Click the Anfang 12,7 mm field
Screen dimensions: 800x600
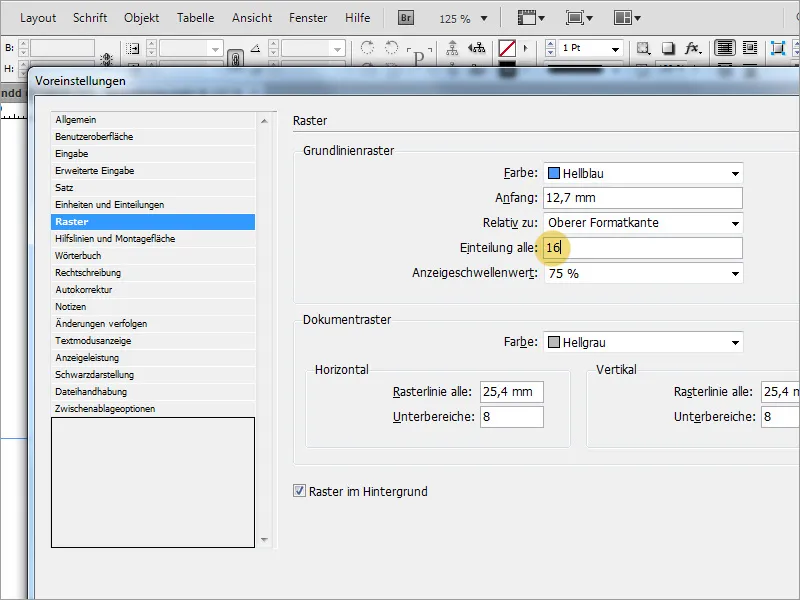click(643, 198)
